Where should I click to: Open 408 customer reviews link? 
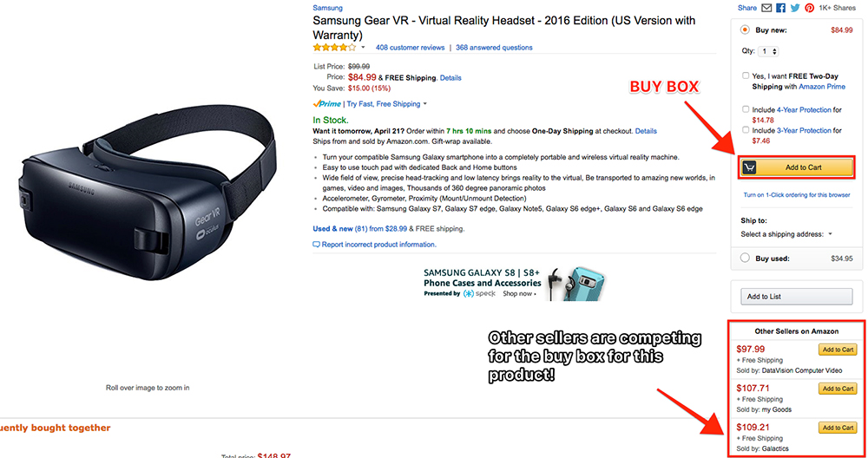411,48
